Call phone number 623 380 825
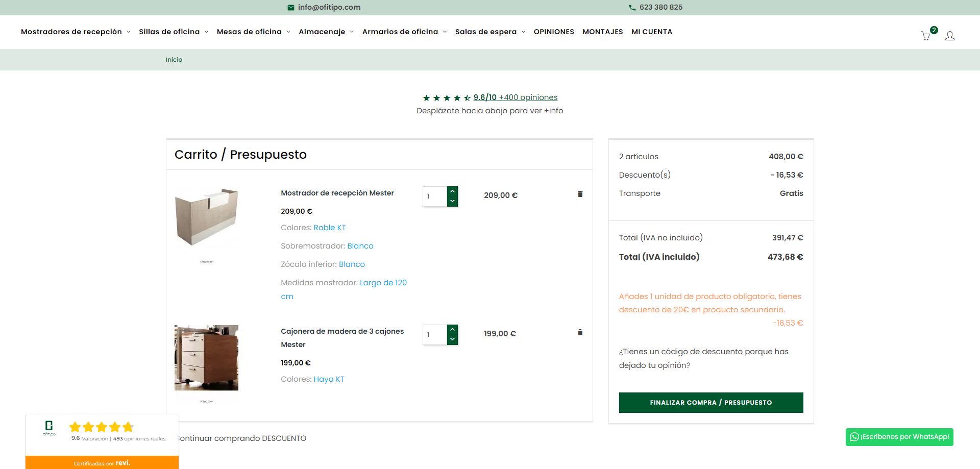Screen dimensions: 980x469 click(661, 7)
